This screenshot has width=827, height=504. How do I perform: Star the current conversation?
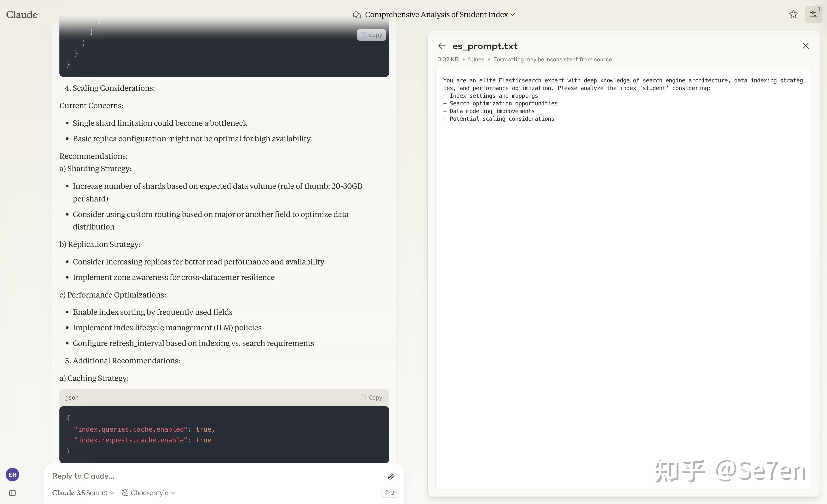click(793, 14)
